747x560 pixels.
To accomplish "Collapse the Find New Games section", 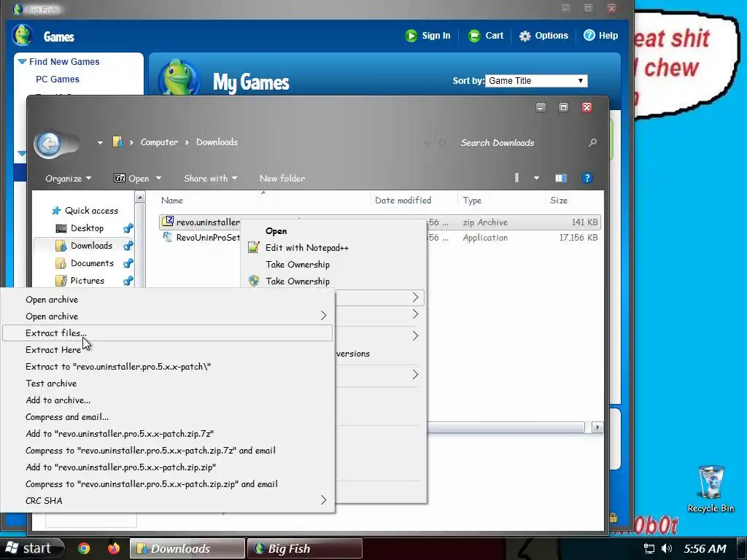I will click(x=23, y=61).
